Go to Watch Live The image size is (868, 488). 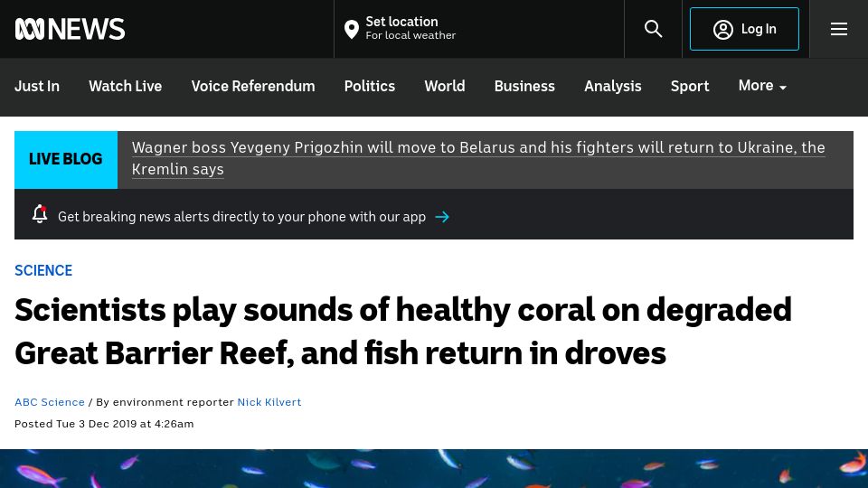pos(125,87)
